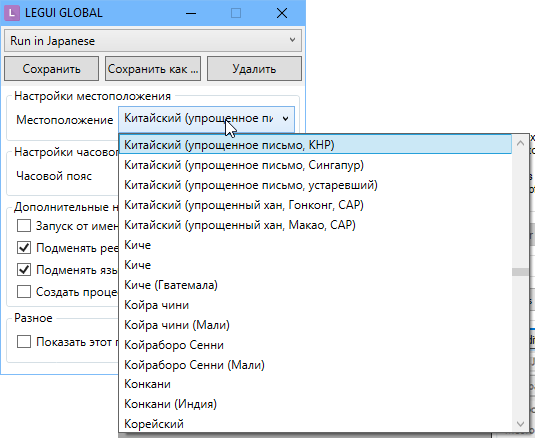Image resolution: width=535 pixels, height=438 pixels.
Task: Toggle the Запуск от имени checkbox
Action: (x=24, y=225)
